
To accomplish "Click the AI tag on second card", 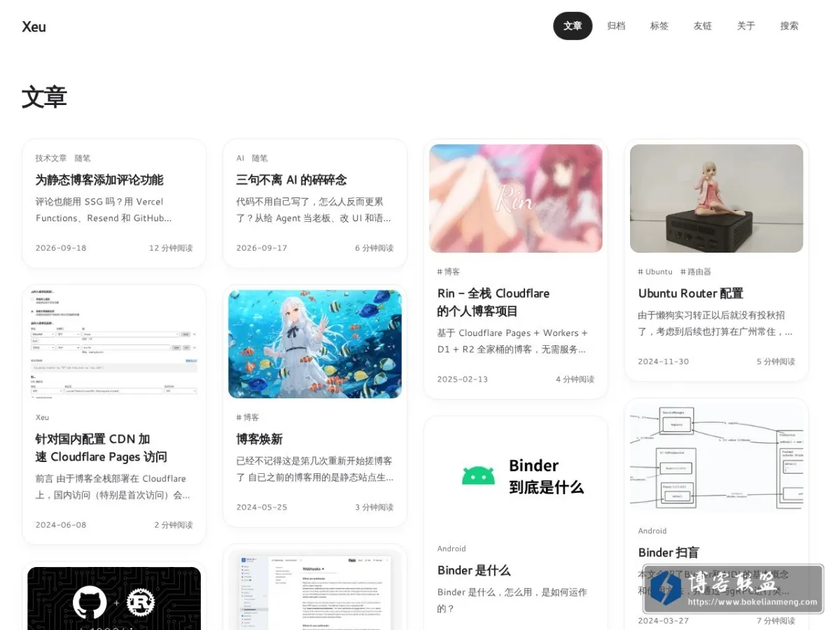I will tap(240, 158).
